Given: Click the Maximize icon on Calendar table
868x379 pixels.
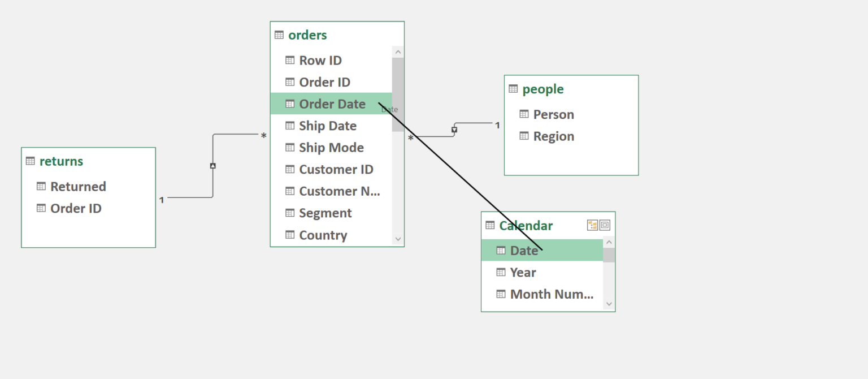Looking at the screenshot, I should [x=605, y=225].
